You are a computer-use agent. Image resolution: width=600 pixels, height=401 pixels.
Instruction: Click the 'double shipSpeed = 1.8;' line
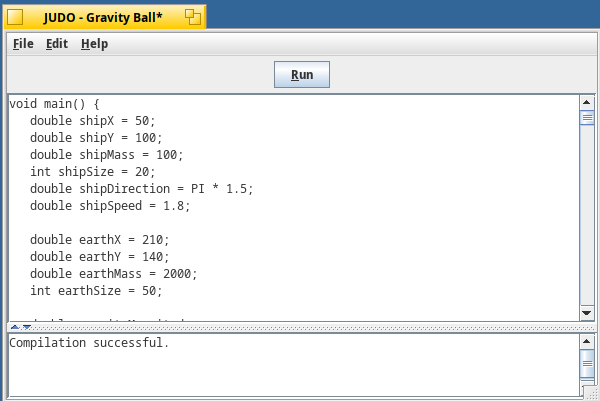coord(110,206)
